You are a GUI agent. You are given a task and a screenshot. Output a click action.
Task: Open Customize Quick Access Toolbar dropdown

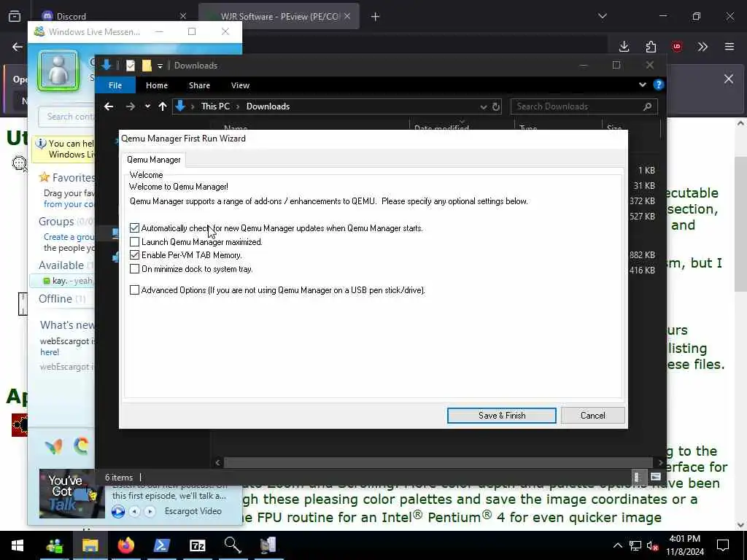(x=160, y=66)
